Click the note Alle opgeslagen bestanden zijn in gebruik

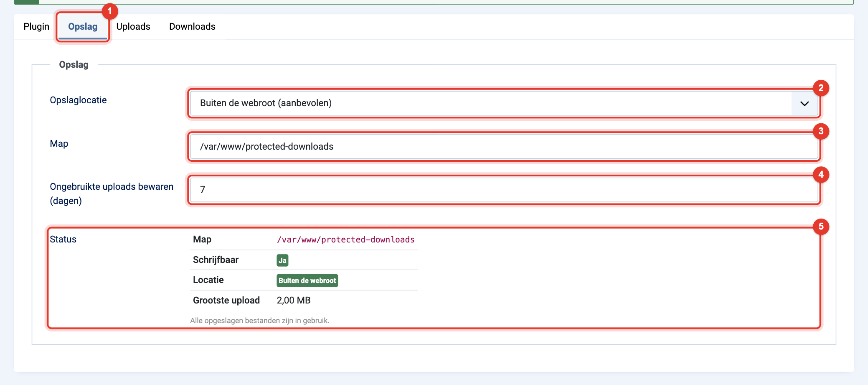pyautogui.click(x=259, y=321)
